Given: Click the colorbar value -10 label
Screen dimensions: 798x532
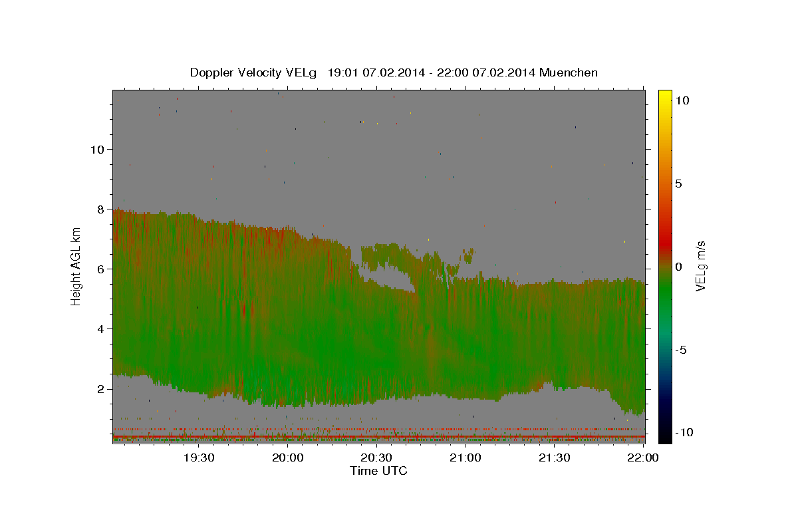Looking at the screenshot, I should tap(684, 433).
